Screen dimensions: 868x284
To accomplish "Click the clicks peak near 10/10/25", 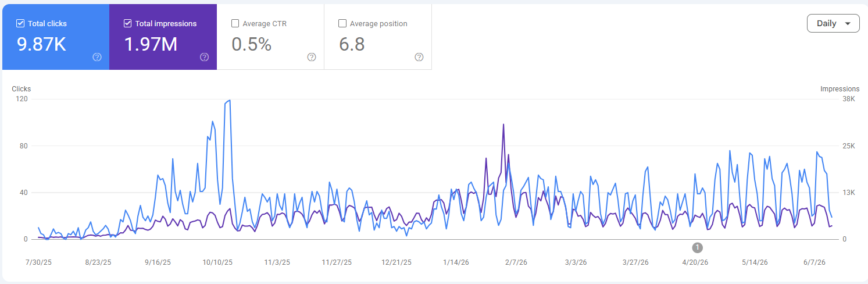I will 230,101.
